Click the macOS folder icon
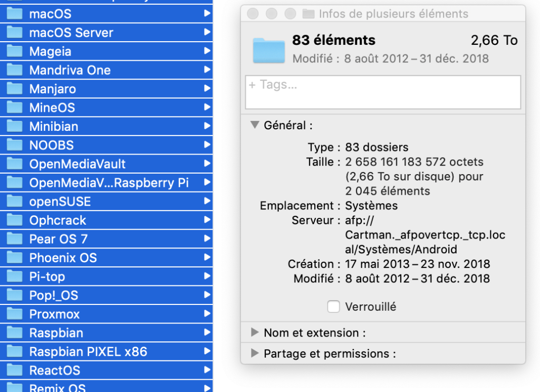This screenshot has height=392, width=540. (x=14, y=14)
